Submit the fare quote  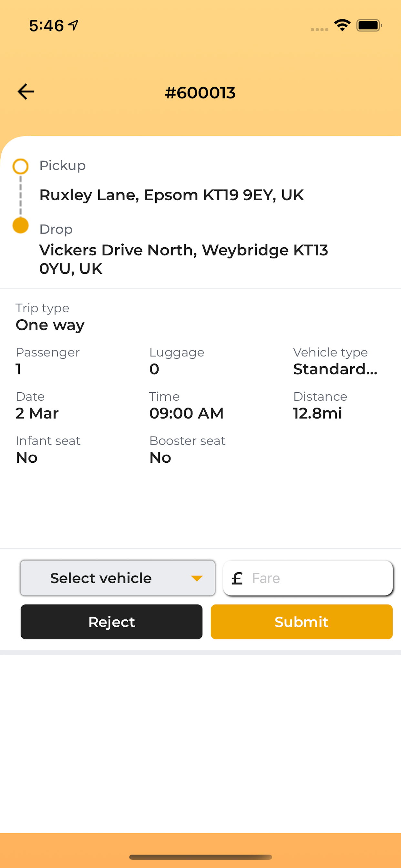[x=302, y=622]
